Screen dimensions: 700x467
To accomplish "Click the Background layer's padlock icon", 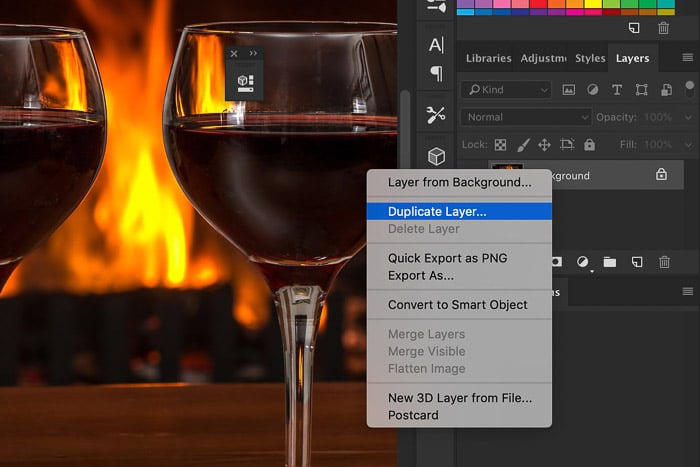I will (661, 174).
